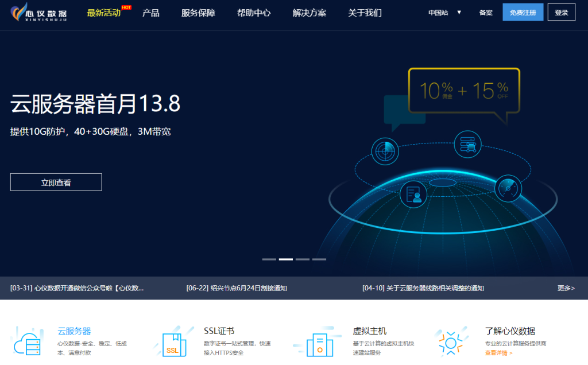Open the SSL证书 product title
This screenshot has width=588, height=365.
click(219, 331)
